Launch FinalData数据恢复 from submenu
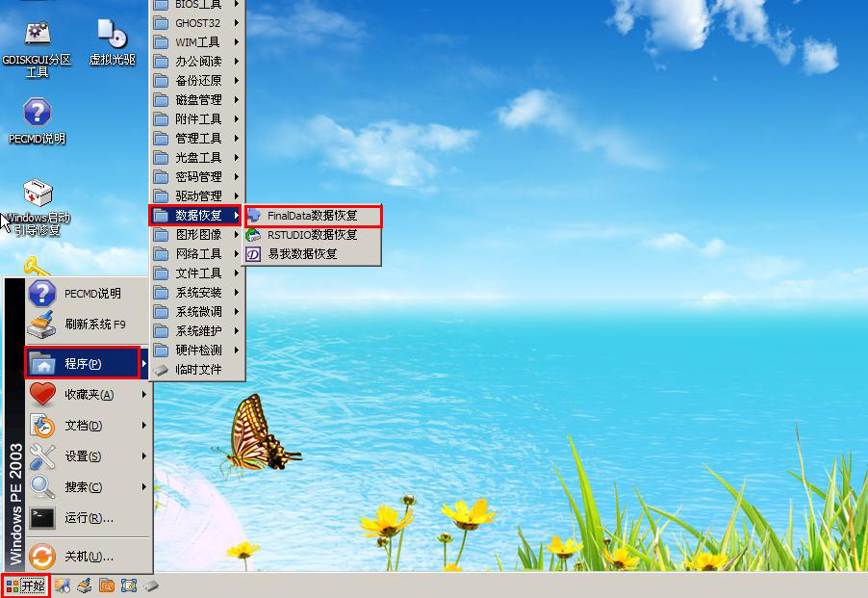This screenshot has height=598, width=868. tap(313, 216)
